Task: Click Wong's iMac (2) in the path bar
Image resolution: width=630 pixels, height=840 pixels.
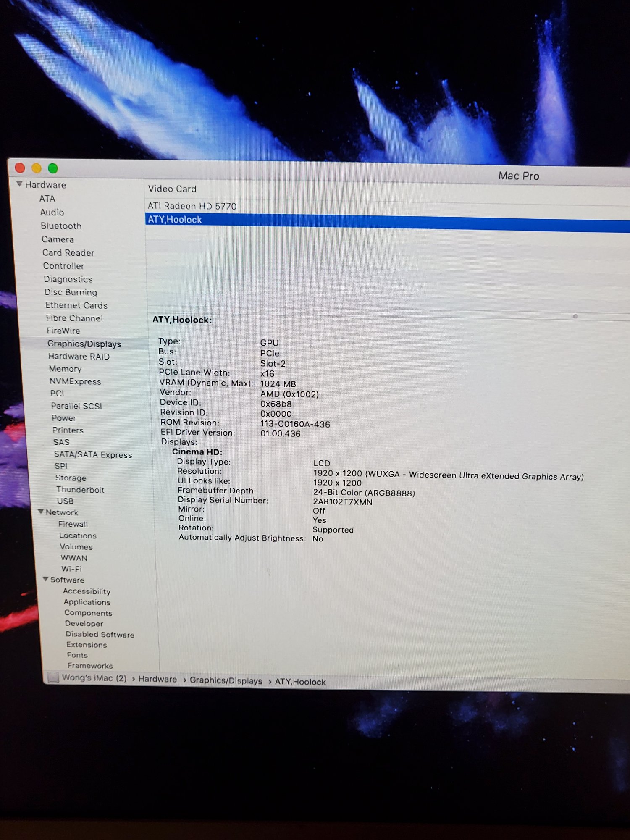Action: pyautogui.click(x=94, y=678)
